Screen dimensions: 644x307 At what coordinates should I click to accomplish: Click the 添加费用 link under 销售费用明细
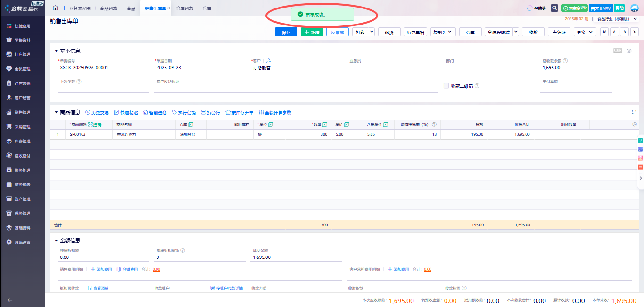pos(101,269)
